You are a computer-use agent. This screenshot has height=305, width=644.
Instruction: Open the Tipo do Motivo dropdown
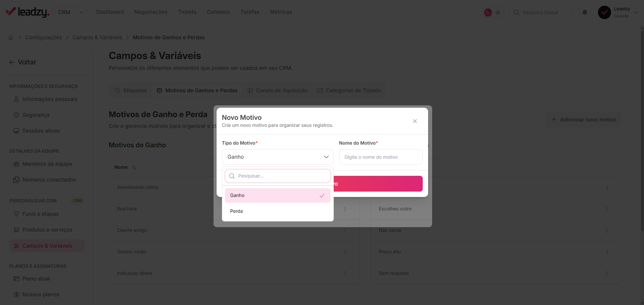(278, 157)
